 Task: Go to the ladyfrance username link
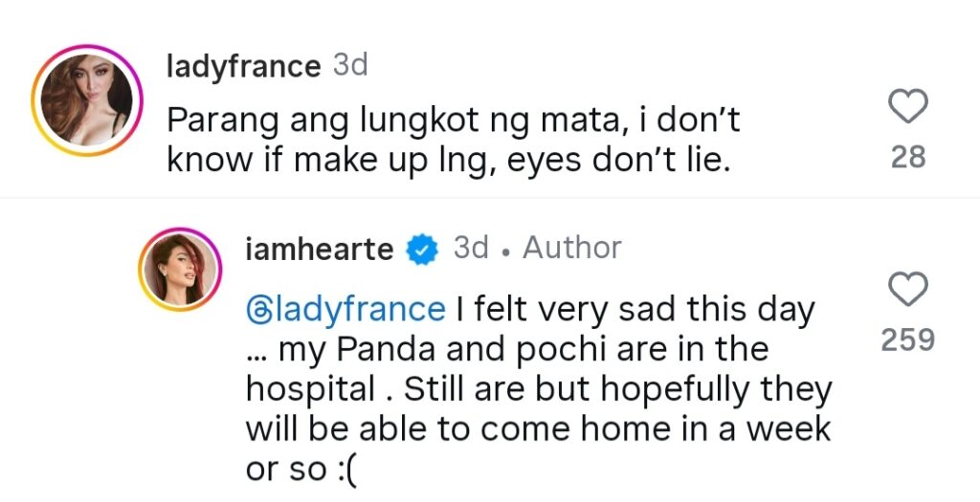243,66
